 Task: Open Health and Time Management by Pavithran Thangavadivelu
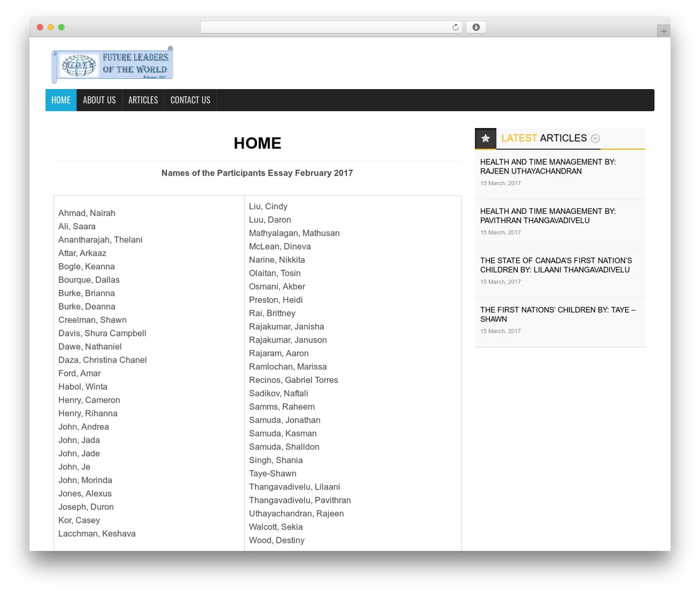548,216
